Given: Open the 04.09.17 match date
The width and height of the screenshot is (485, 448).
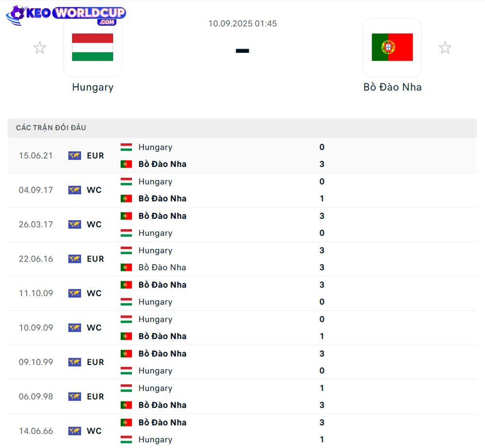Looking at the screenshot, I should 36,190.
